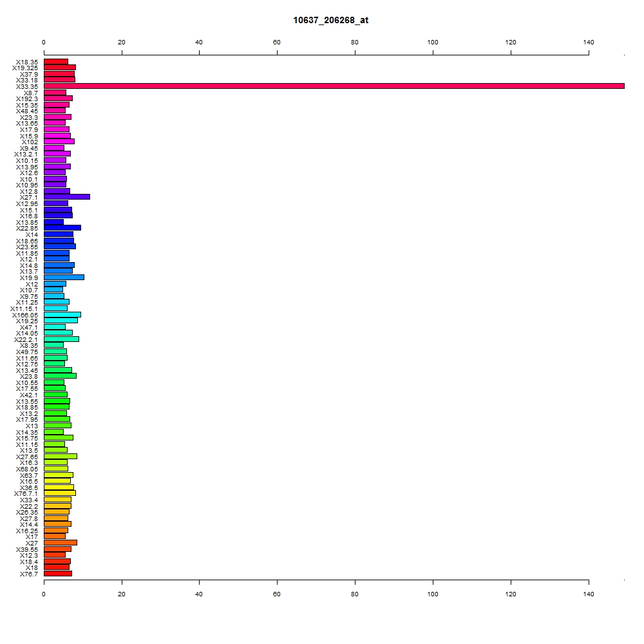Viewport: 644px width, 644px height.
Task: Select the orange bar for X27
Action: pyautogui.click(x=61, y=542)
